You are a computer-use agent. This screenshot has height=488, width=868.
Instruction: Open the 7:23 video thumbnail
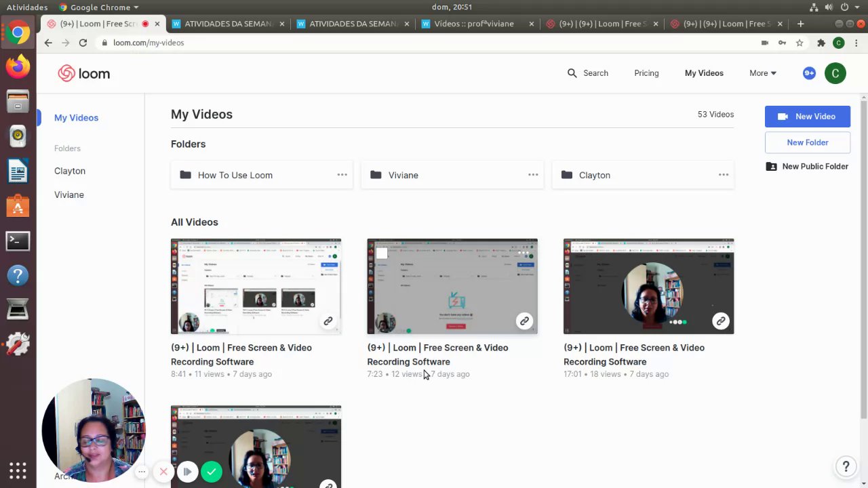coord(452,286)
